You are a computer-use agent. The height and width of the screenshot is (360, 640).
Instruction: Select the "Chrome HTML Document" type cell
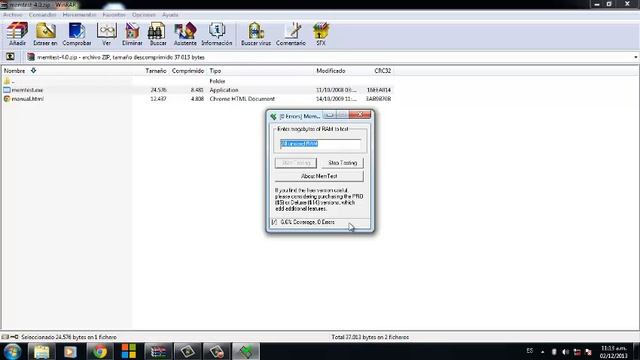[242, 99]
